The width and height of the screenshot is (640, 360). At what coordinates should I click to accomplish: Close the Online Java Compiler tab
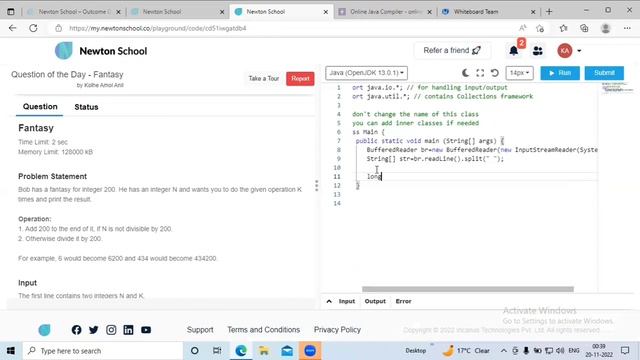pos(429,12)
